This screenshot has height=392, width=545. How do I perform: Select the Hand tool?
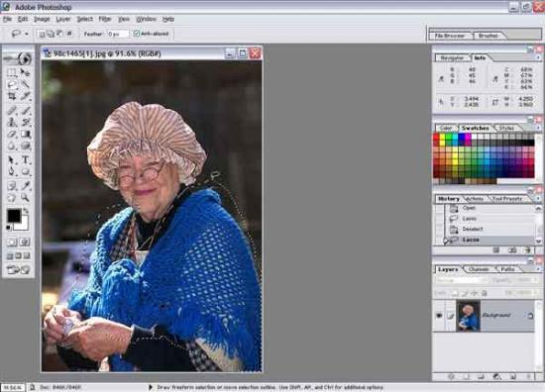(x=12, y=198)
